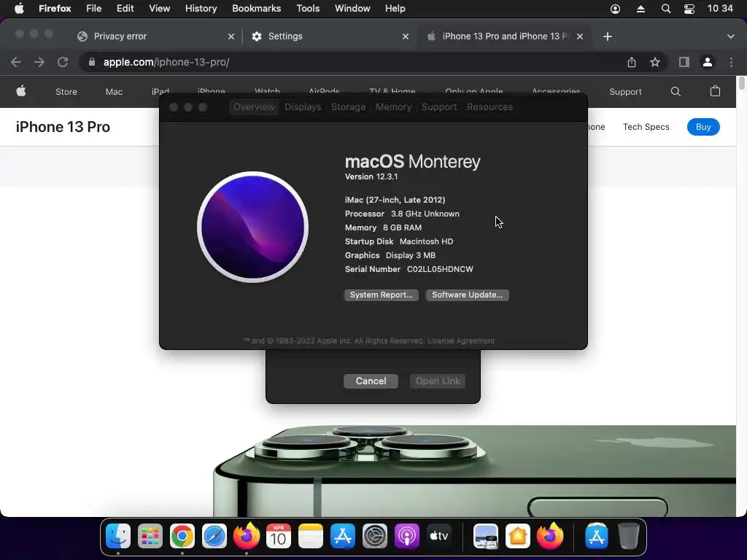The width and height of the screenshot is (747, 560).
Task: Open the Trash in the Dock
Action: tap(628, 536)
